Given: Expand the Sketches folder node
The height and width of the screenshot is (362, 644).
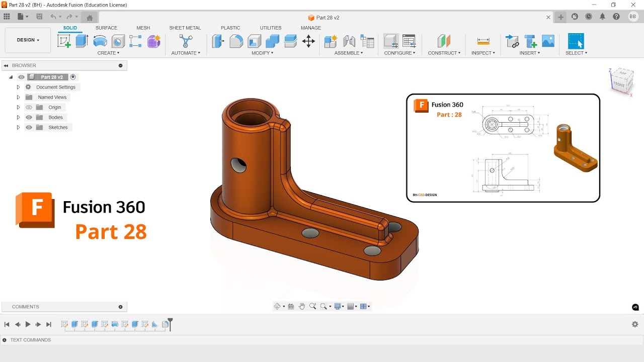Looking at the screenshot, I should pyautogui.click(x=18, y=127).
